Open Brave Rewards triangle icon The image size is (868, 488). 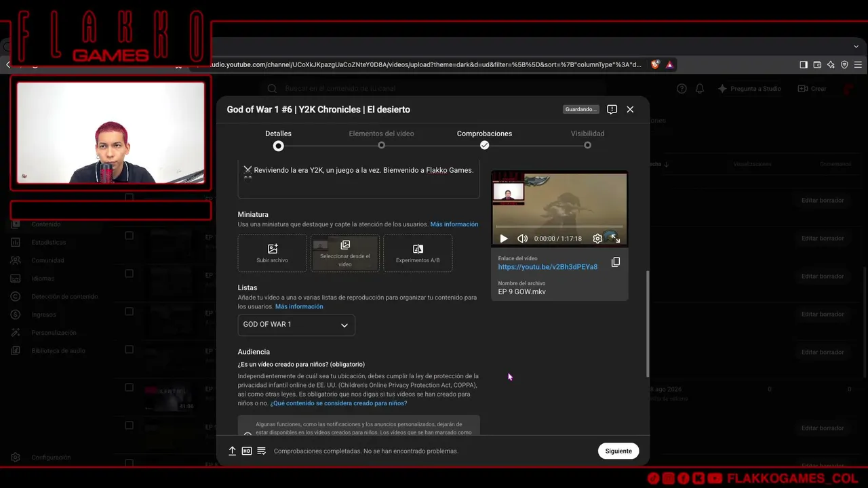pos(669,64)
